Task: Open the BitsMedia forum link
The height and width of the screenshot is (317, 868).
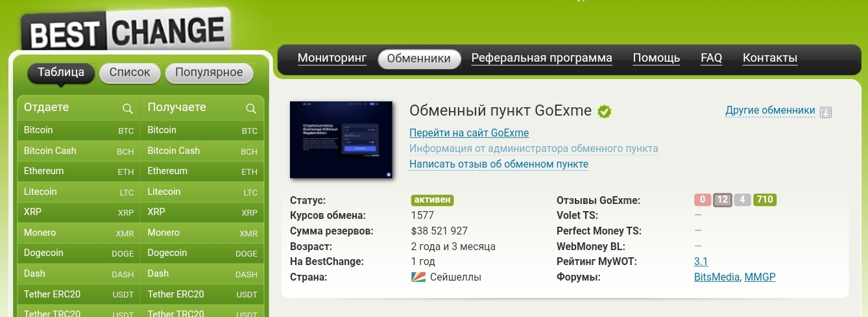Action: [x=717, y=277]
